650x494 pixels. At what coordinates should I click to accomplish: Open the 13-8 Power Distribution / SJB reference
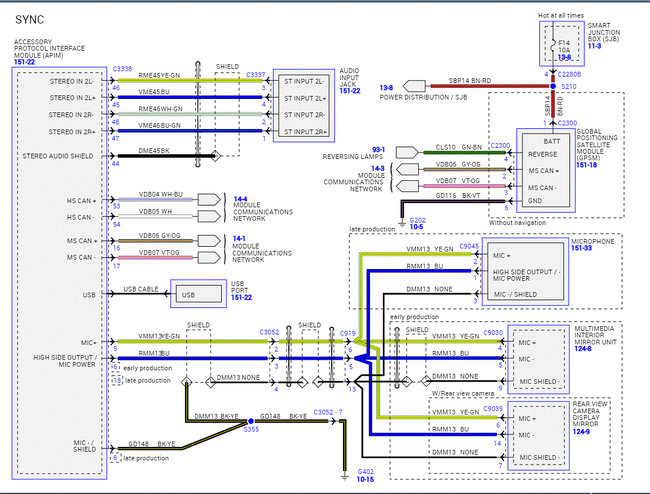(386, 87)
